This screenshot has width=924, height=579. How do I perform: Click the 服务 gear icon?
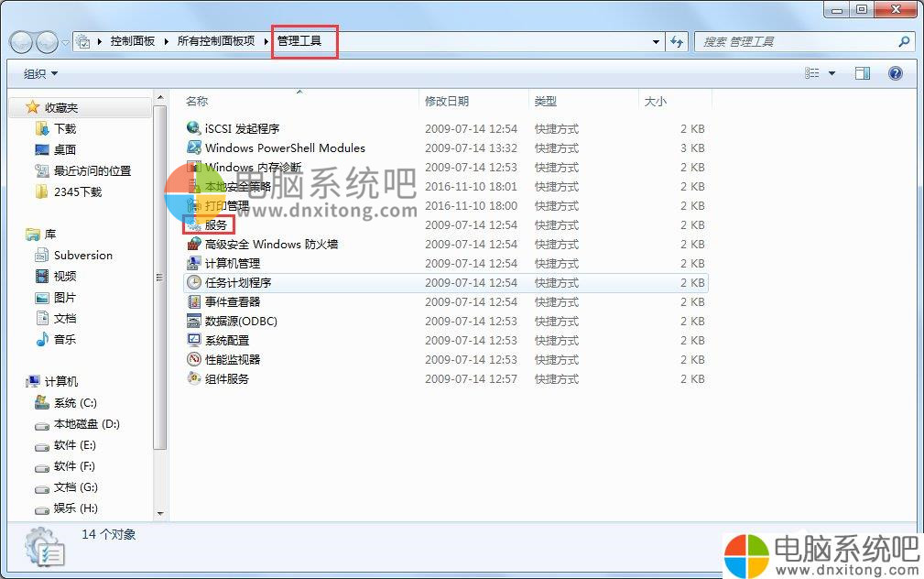[x=193, y=224]
